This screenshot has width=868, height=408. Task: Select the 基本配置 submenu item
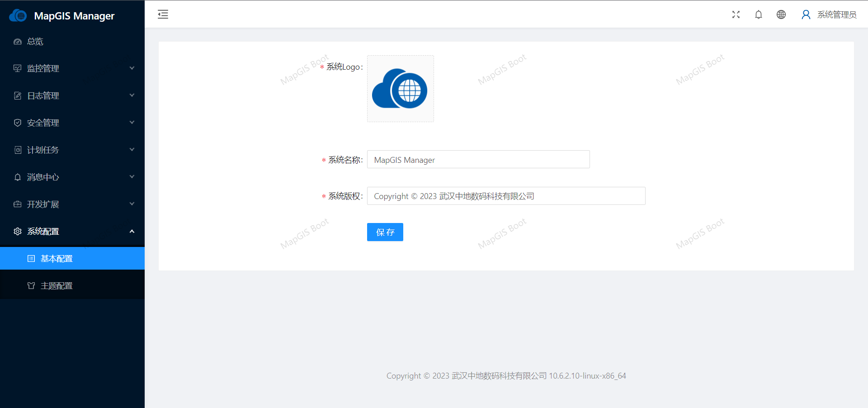[x=72, y=258]
